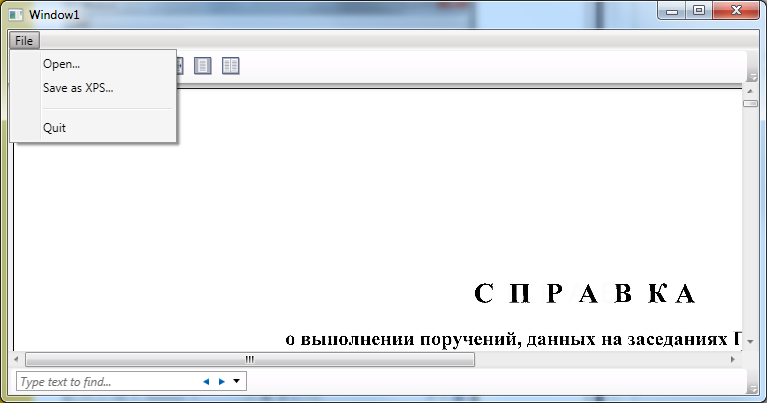Find next match with right blue arrow
This screenshot has height=403, width=767.
point(222,381)
